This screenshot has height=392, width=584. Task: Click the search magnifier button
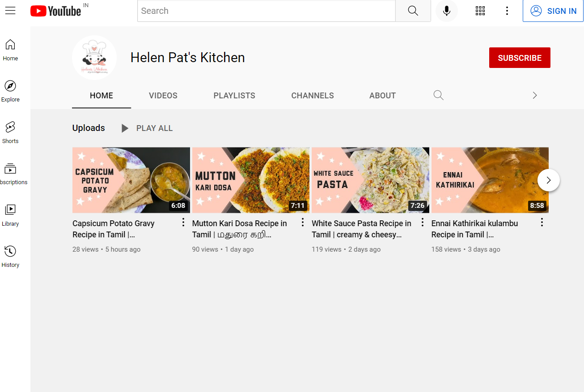click(413, 11)
